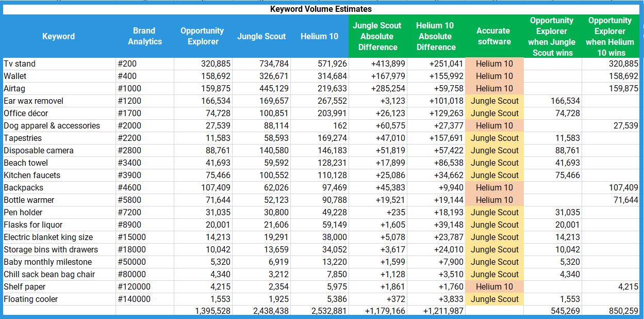Click the '203,991' Helium 10 value
The height and width of the screenshot is (319, 644).
click(320, 114)
